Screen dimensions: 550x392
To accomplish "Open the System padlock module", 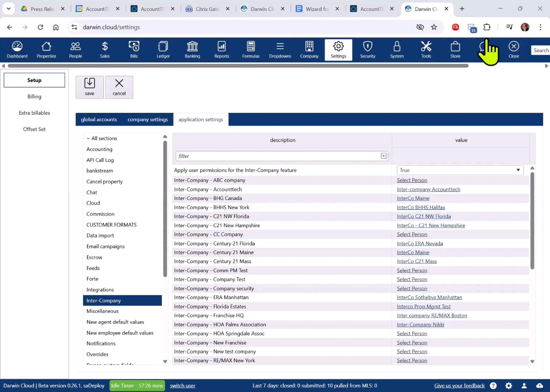I will tap(397, 50).
